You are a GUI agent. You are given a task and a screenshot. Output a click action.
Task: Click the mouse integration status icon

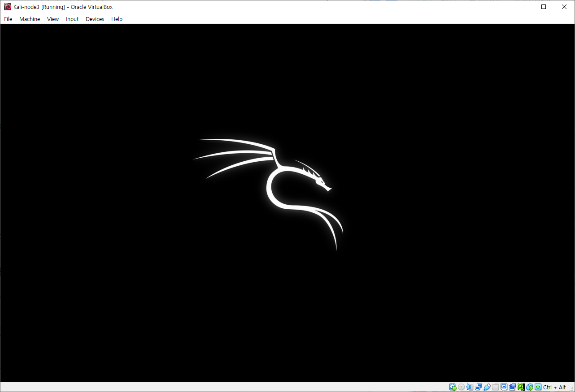(530, 387)
